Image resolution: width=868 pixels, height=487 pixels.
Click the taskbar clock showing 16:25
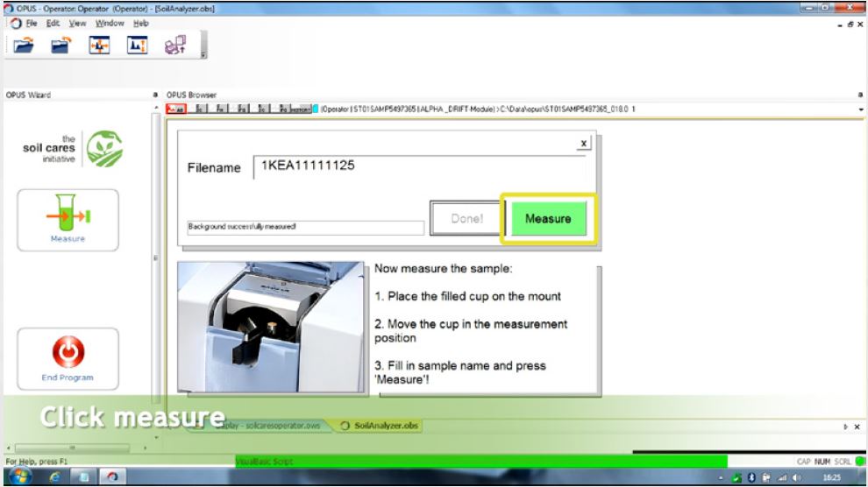point(831,477)
